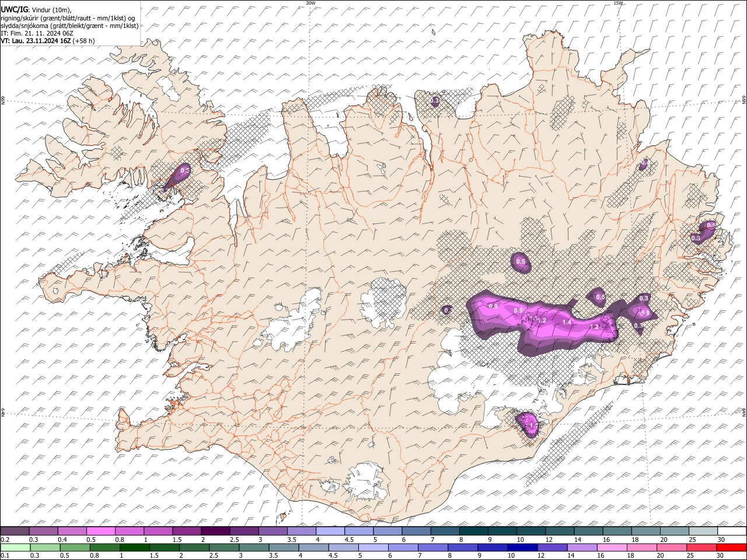Viewport: 747px width, 560px height.
Task: Pick the light pink swatch labeled 16 in bottom legend
Action: click(612, 547)
